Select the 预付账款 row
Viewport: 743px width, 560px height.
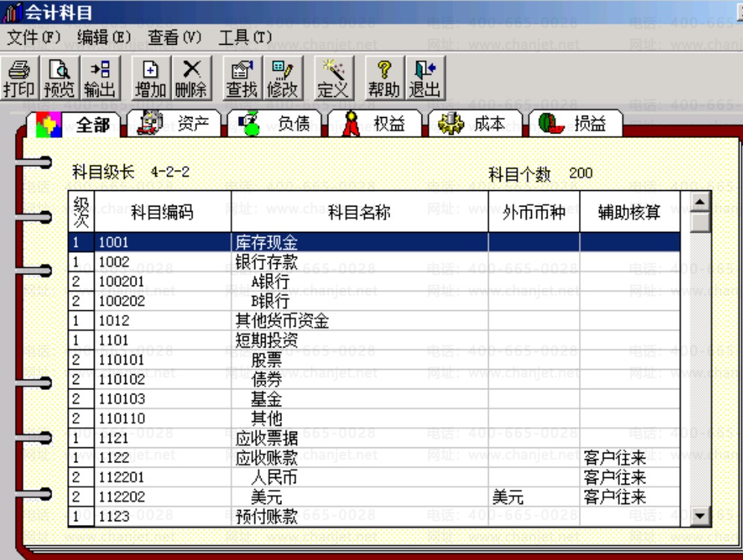374,517
